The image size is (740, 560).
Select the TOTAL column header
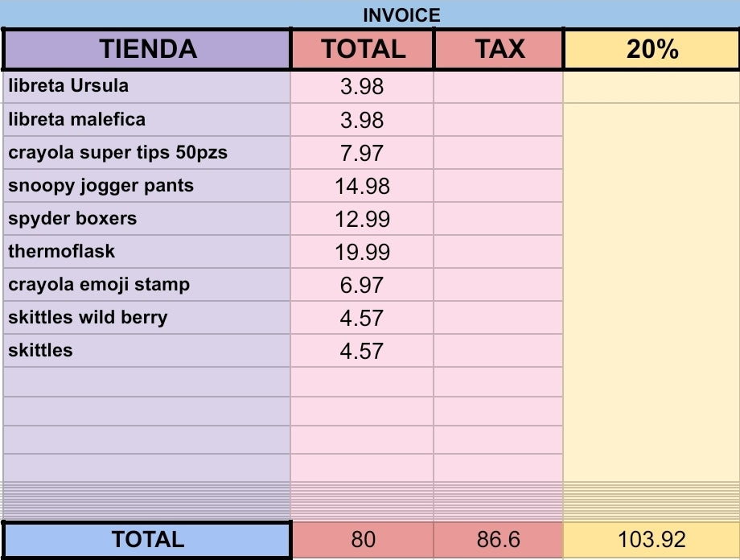363,49
